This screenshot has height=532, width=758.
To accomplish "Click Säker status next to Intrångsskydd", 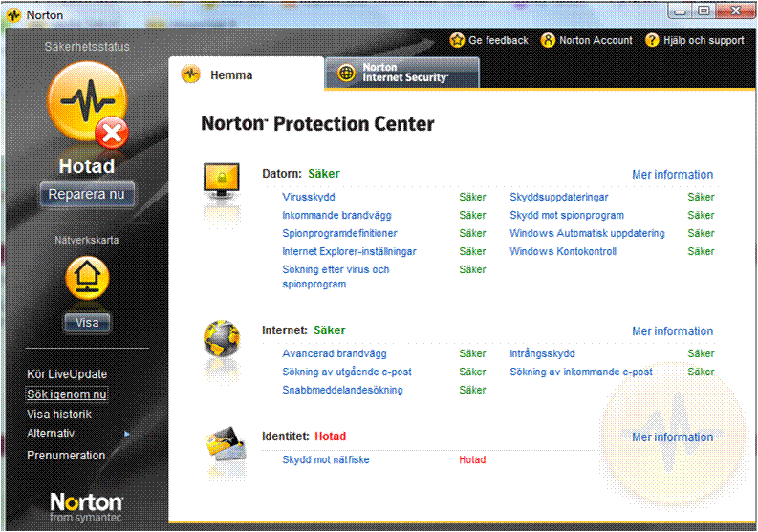I will tap(701, 353).
